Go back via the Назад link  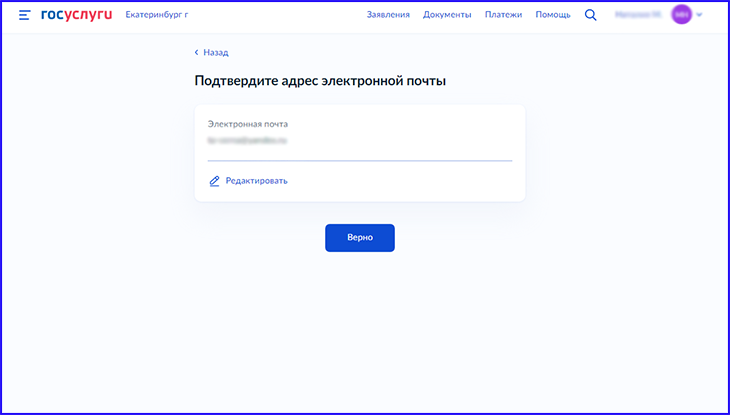point(215,53)
